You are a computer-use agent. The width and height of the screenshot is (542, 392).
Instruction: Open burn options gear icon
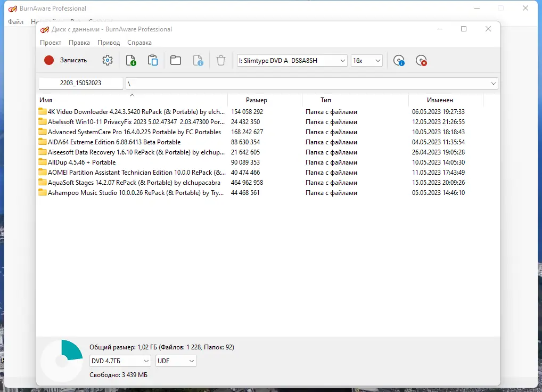coord(108,61)
